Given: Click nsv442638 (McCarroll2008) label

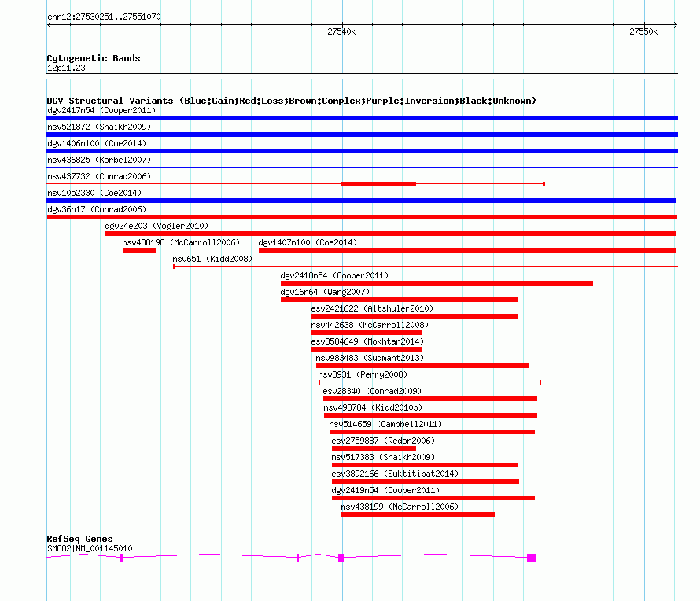Looking at the screenshot, I should 370,325.
